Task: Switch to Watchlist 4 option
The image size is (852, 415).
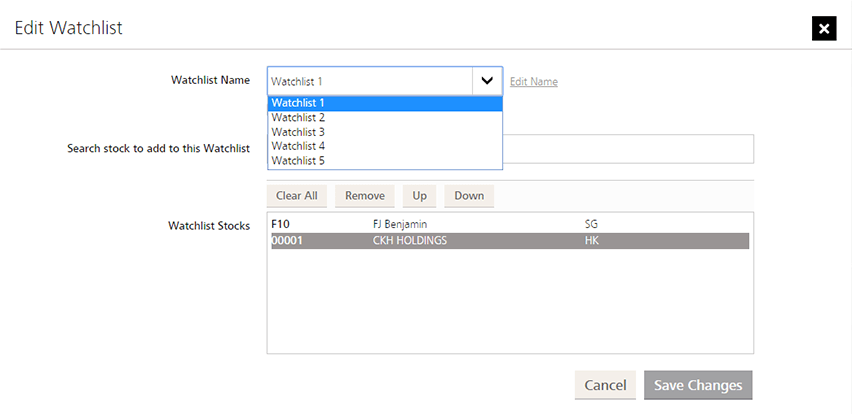Action: point(385,146)
